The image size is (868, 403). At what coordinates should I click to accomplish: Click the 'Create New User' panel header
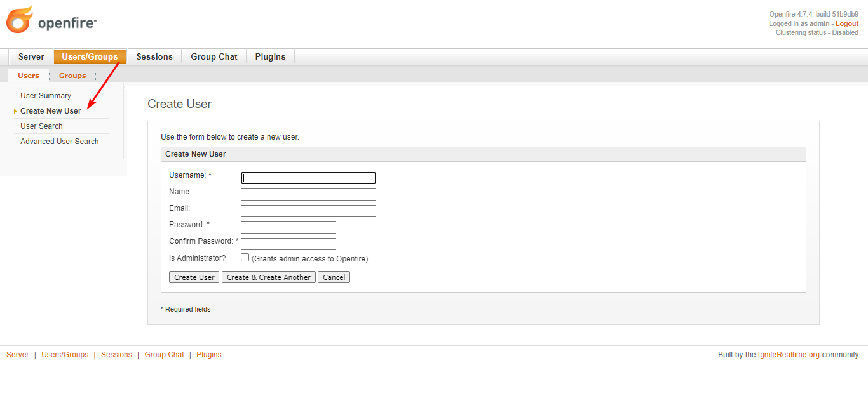click(483, 154)
